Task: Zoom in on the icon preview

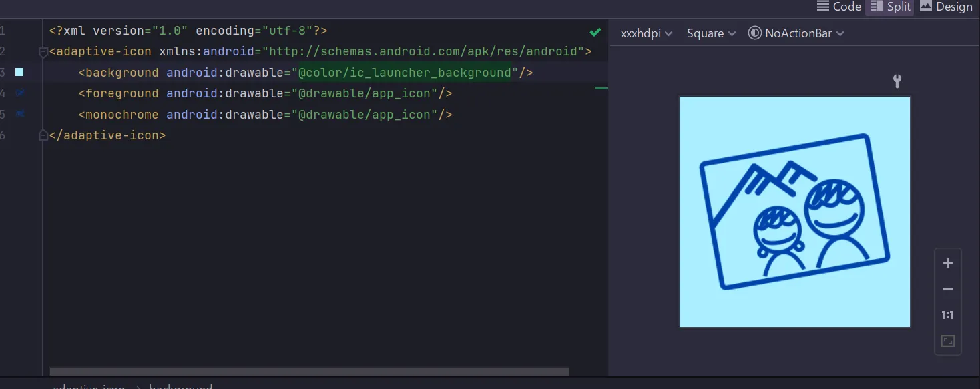Action: click(x=947, y=263)
